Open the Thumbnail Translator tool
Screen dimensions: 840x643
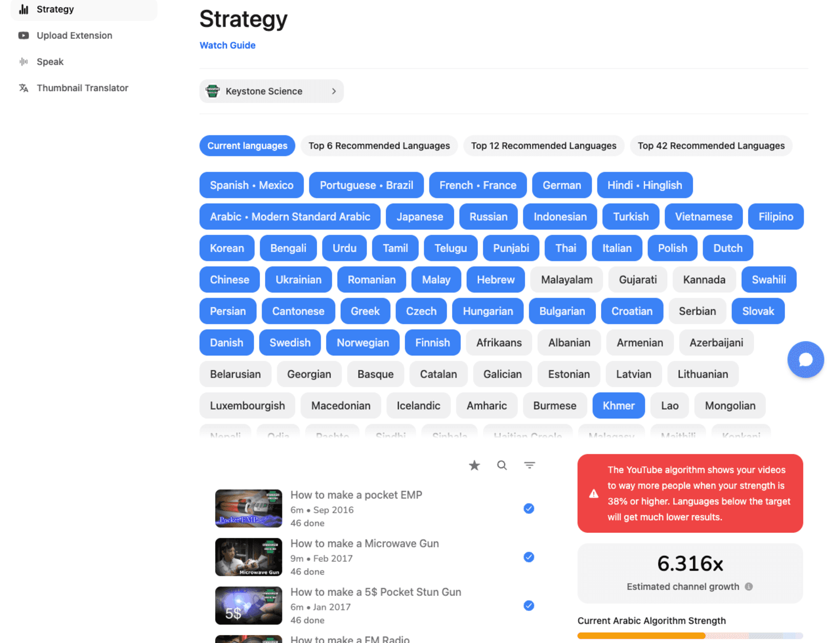tap(82, 88)
